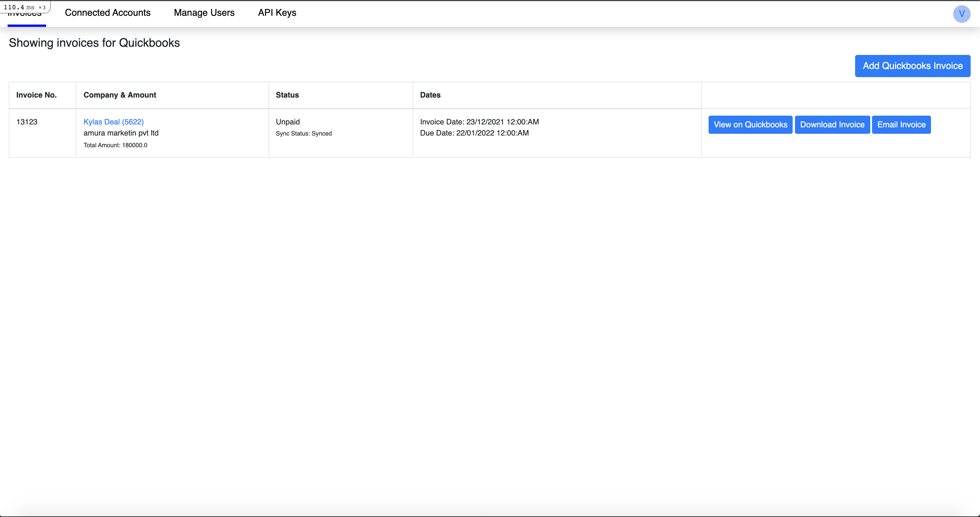Viewport: 980px width, 517px height.
Task: Click the Sync Status: Synced text
Action: pos(304,133)
